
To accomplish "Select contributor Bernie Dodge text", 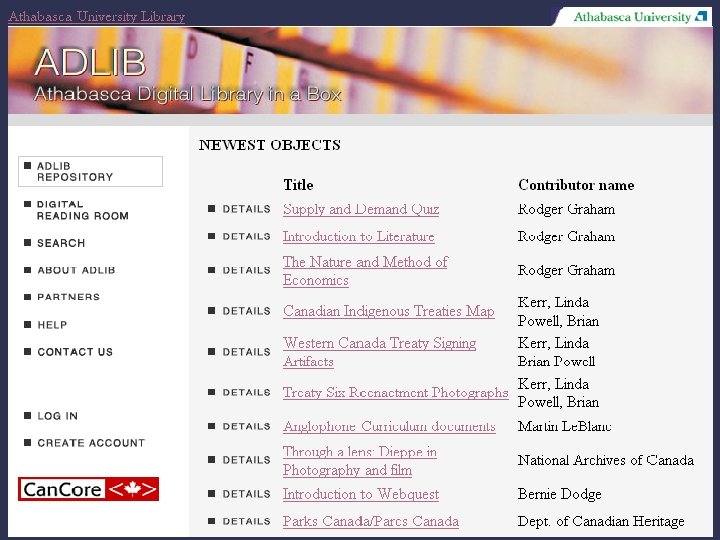I will click(559, 494).
